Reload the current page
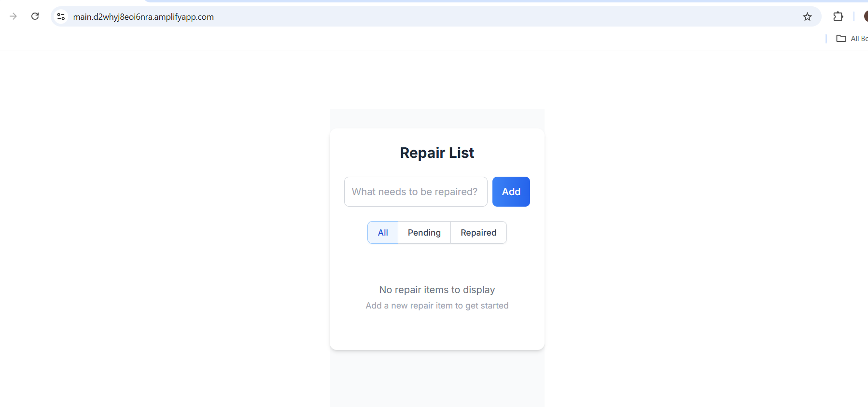Image resolution: width=868 pixels, height=407 pixels. tap(35, 16)
